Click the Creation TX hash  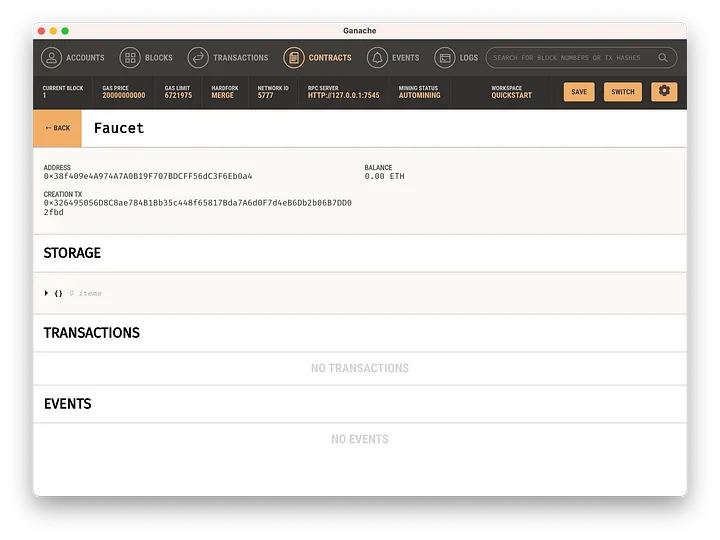coord(197,203)
